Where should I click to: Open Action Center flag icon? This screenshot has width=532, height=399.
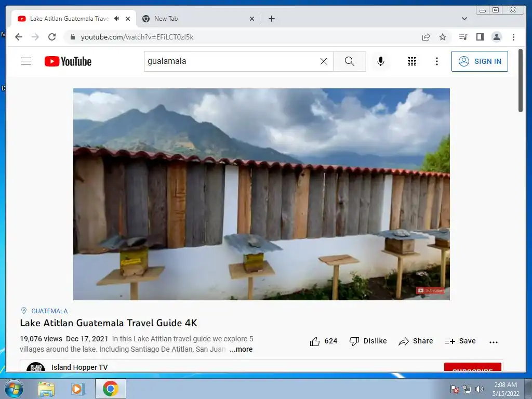click(x=455, y=389)
